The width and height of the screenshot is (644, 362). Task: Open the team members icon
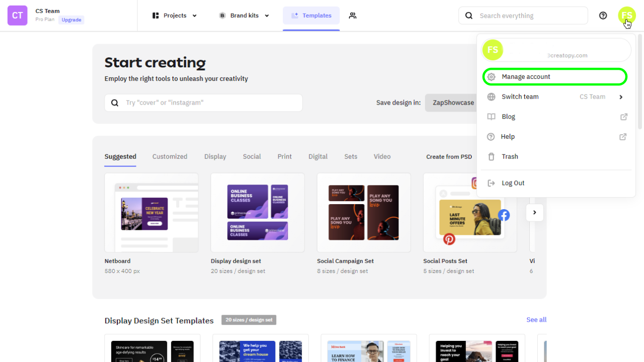click(353, 16)
